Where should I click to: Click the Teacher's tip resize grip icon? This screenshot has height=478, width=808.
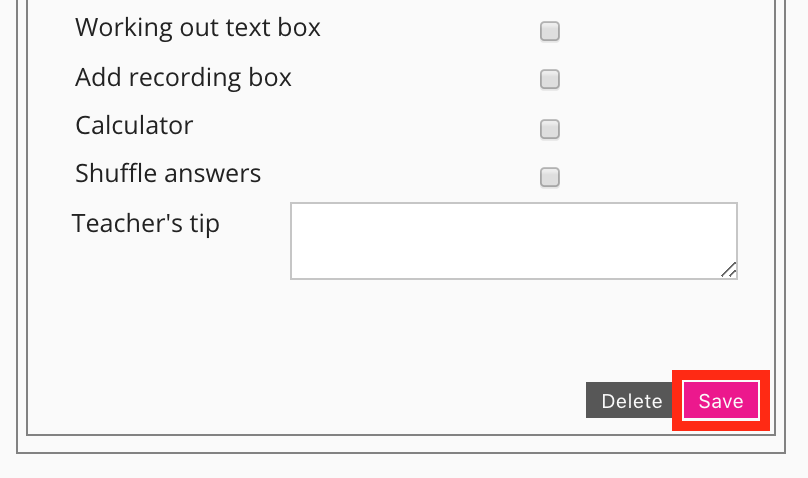click(729, 270)
